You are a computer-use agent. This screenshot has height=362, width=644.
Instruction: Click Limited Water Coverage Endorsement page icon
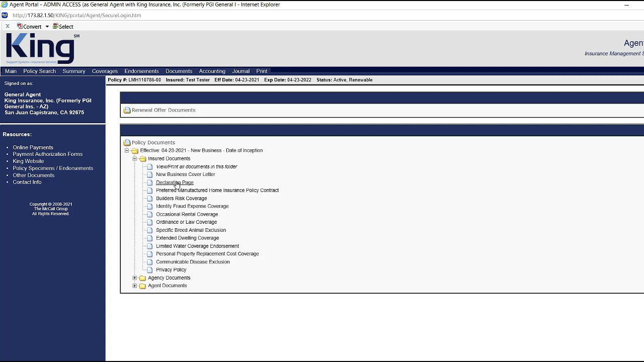pos(150,246)
